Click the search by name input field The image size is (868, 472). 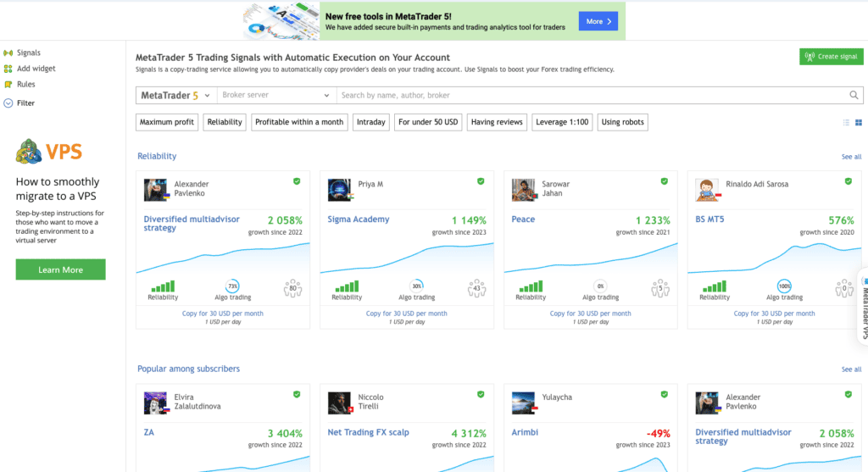[593, 95]
